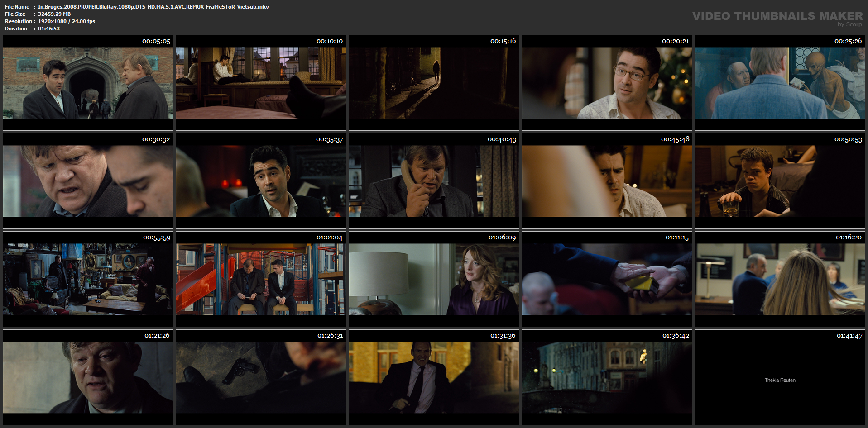Image resolution: width=868 pixels, height=428 pixels.
Task: Open the thumbnail stamped 01:16:20
Action: [x=780, y=279]
